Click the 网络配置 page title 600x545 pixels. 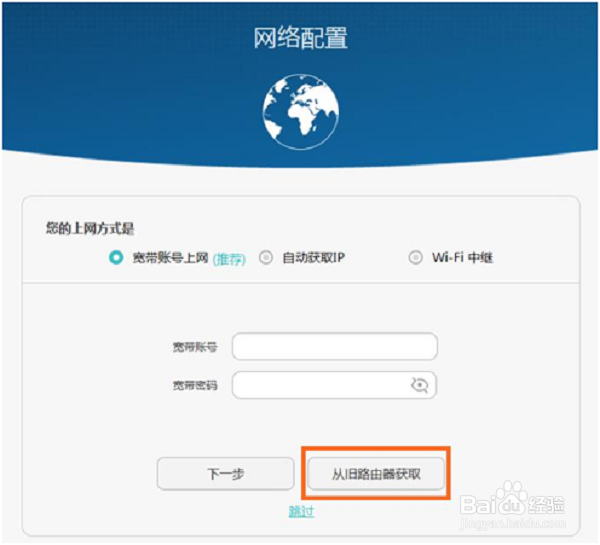[301, 38]
